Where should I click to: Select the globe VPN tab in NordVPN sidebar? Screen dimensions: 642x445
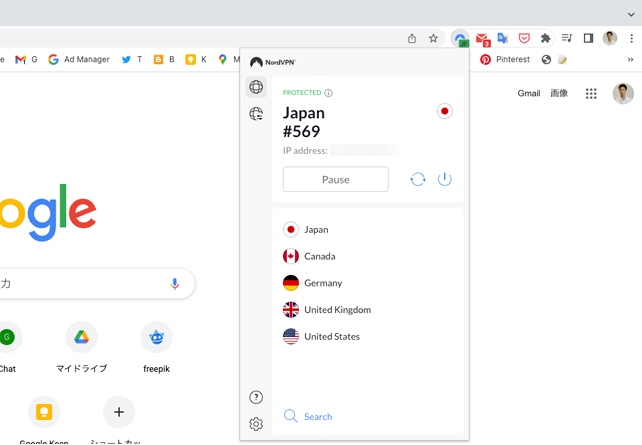point(256,87)
